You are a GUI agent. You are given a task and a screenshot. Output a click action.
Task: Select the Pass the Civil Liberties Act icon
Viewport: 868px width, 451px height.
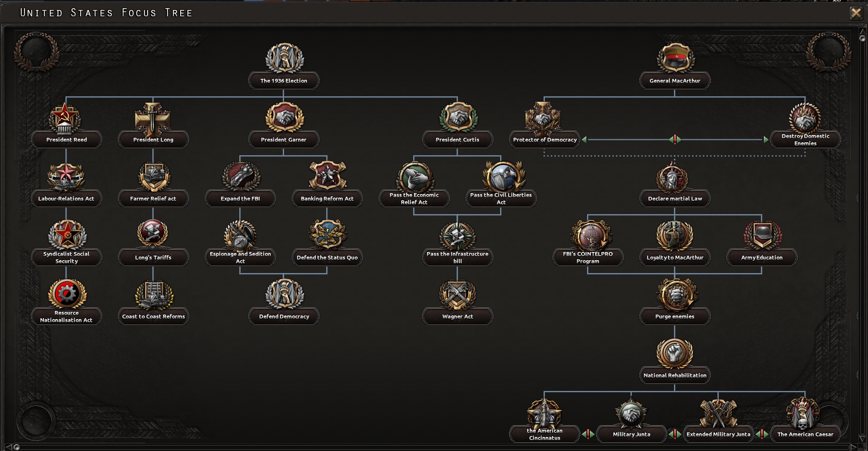503,176
